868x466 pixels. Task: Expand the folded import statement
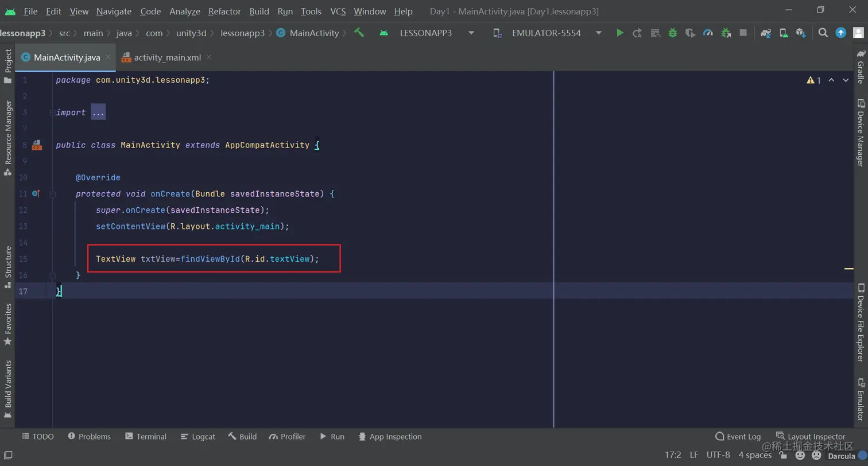click(x=98, y=112)
